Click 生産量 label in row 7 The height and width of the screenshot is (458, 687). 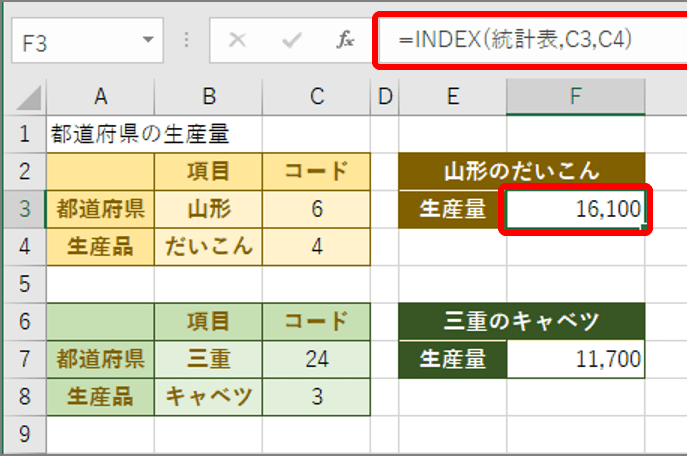[453, 359]
